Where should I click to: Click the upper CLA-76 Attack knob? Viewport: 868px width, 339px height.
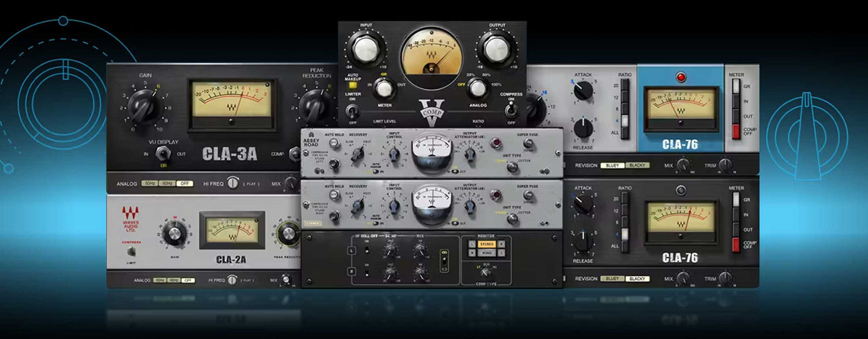[x=583, y=90]
